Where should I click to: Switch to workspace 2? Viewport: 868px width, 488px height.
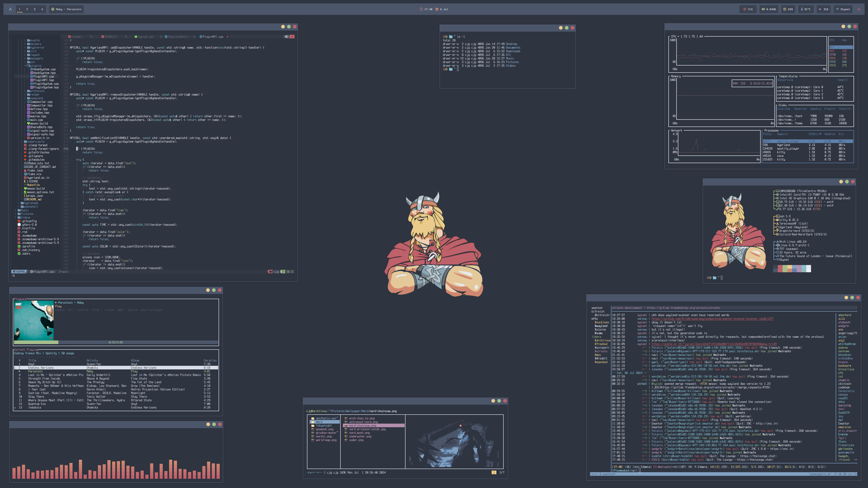27,9
